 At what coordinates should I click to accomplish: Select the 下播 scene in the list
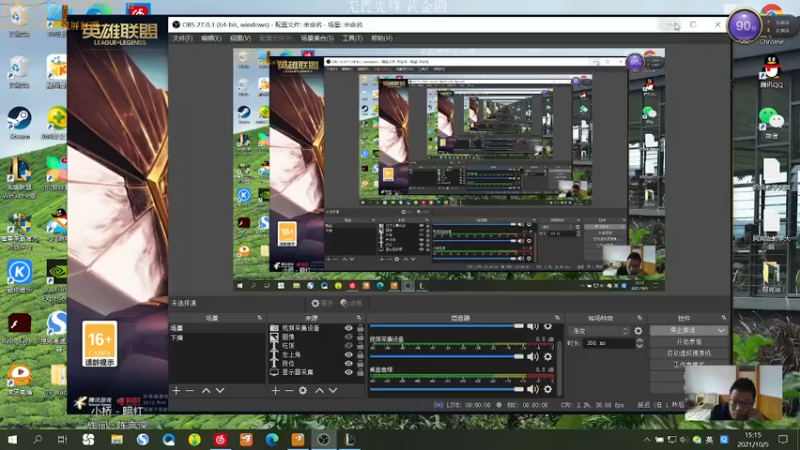pyautogui.click(x=217, y=338)
